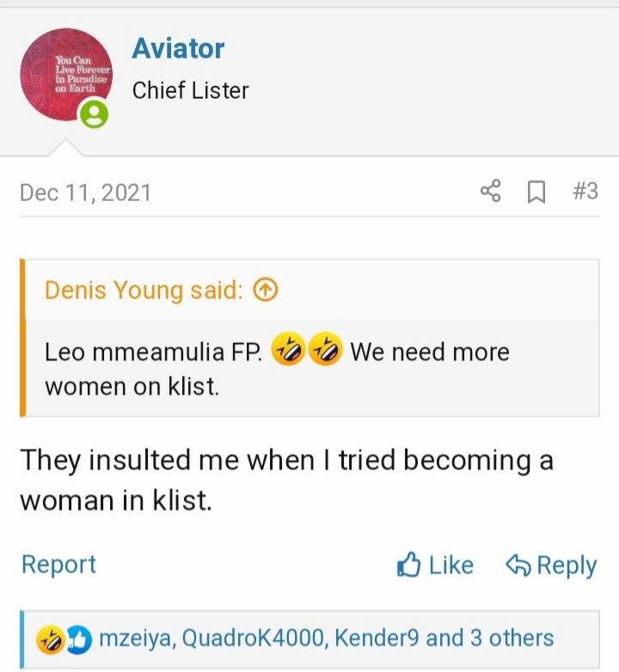
Task: Click the up-arrow icon beside Denis Young said
Action: point(267,290)
